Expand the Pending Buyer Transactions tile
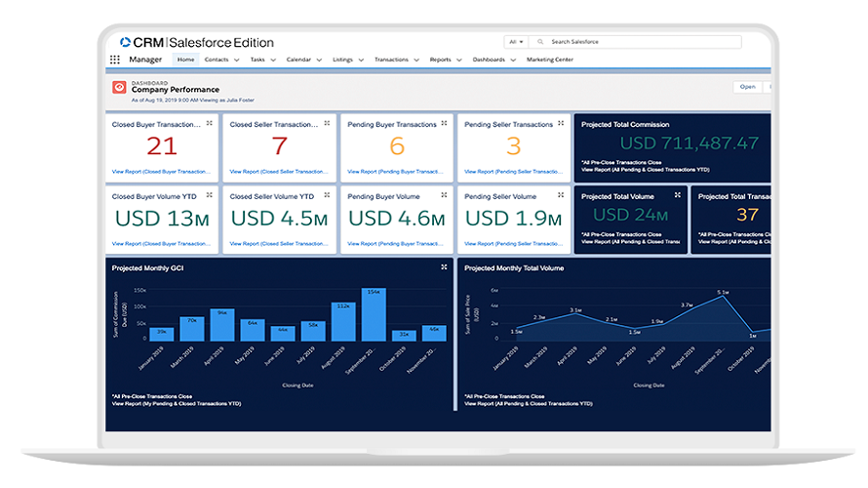The image size is (868, 488). [444, 123]
